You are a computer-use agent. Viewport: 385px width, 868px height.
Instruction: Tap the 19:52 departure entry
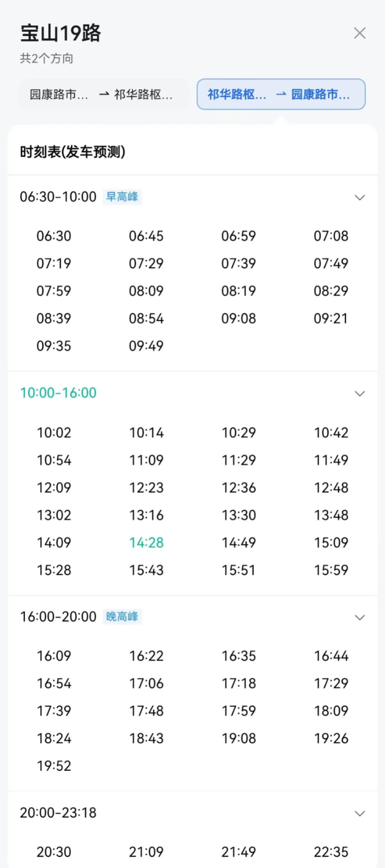[54, 766]
